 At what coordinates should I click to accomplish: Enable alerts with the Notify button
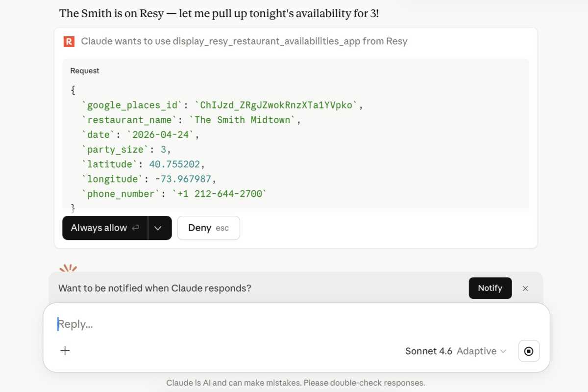pyautogui.click(x=490, y=288)
